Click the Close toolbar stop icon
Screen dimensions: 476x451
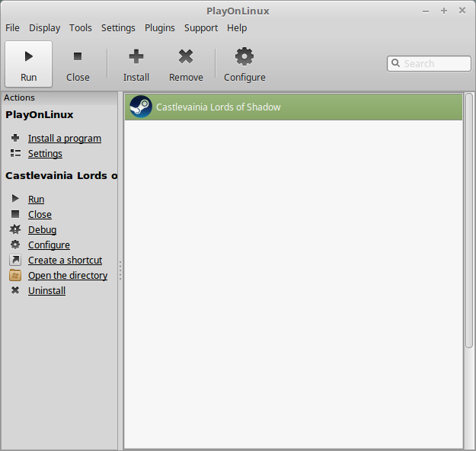click(78, 56)
